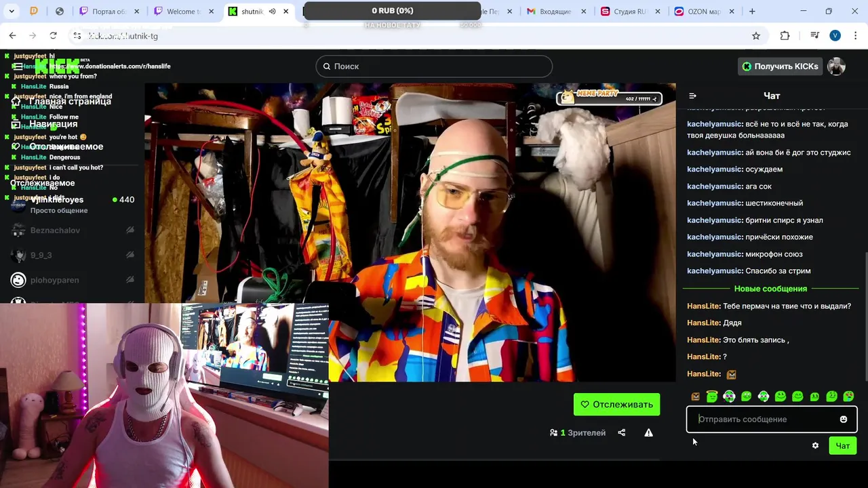
Task: Insert the first green headphones emote
Action: 729,396
